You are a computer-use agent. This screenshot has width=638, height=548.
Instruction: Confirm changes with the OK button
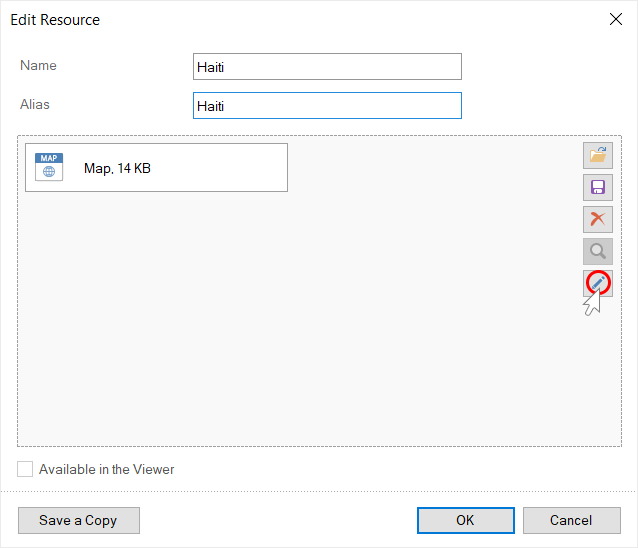pyautogui.click(x=465, y=520)
